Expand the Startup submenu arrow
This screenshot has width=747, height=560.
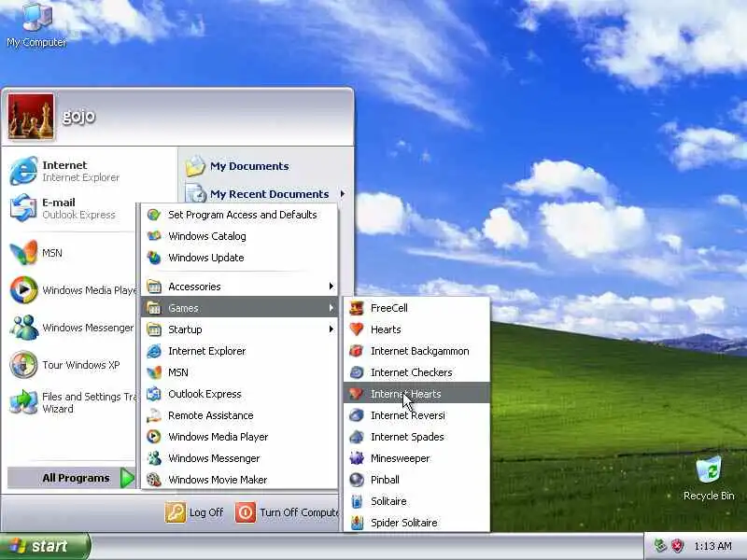(331, 329)
